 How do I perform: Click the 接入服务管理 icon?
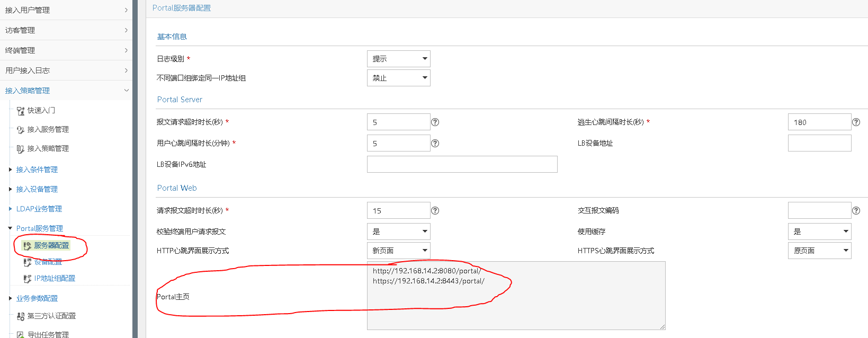pyautogui.click(x=21, y=130)
